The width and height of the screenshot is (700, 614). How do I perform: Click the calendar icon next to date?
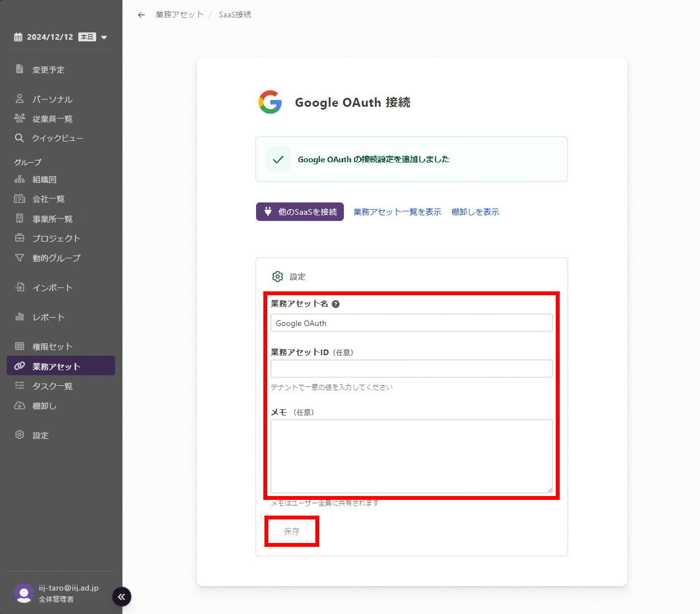click(x=18, y=37)
